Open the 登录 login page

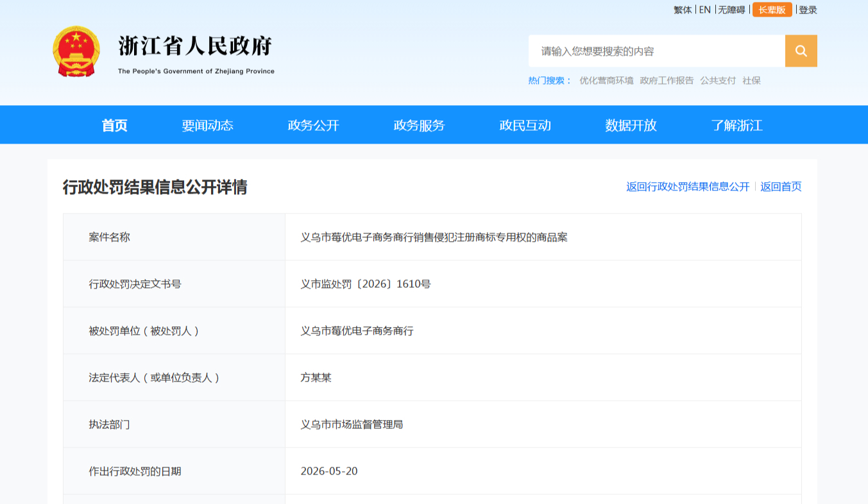808,10
